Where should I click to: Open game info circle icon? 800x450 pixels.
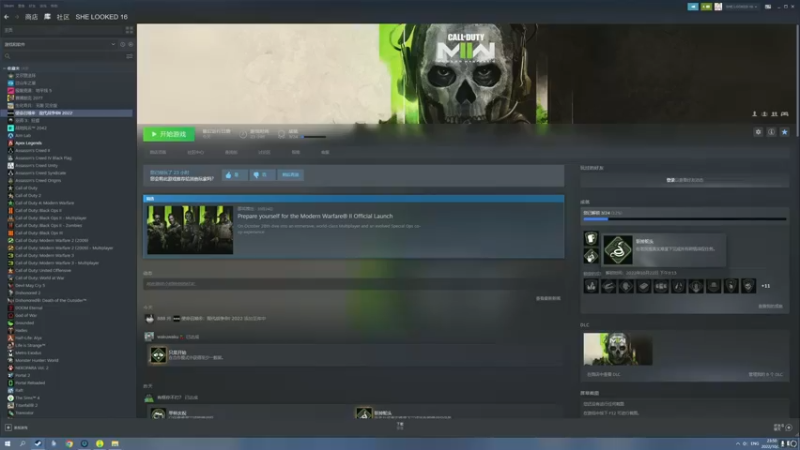[x=771, y=132]
